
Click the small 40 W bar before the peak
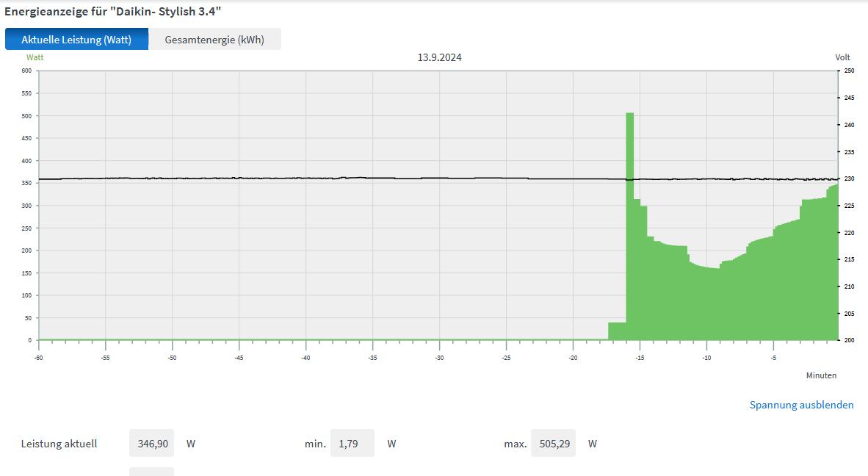click(617, 331)
